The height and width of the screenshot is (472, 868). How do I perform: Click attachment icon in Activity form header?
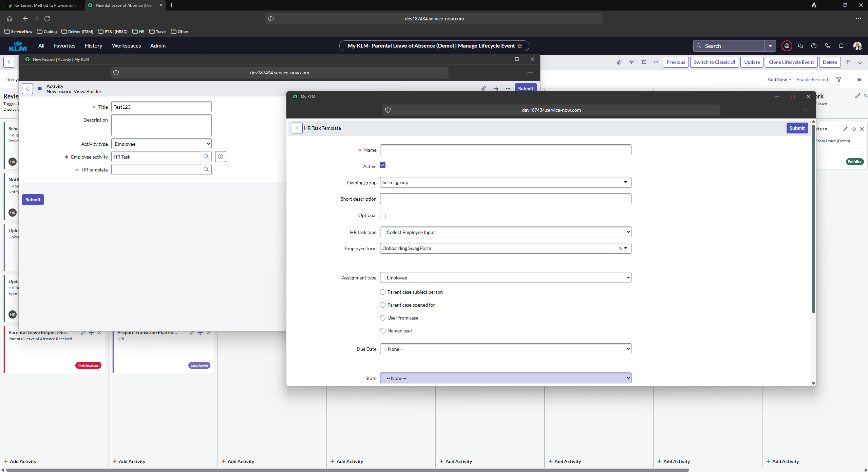(x=484, y=89)
